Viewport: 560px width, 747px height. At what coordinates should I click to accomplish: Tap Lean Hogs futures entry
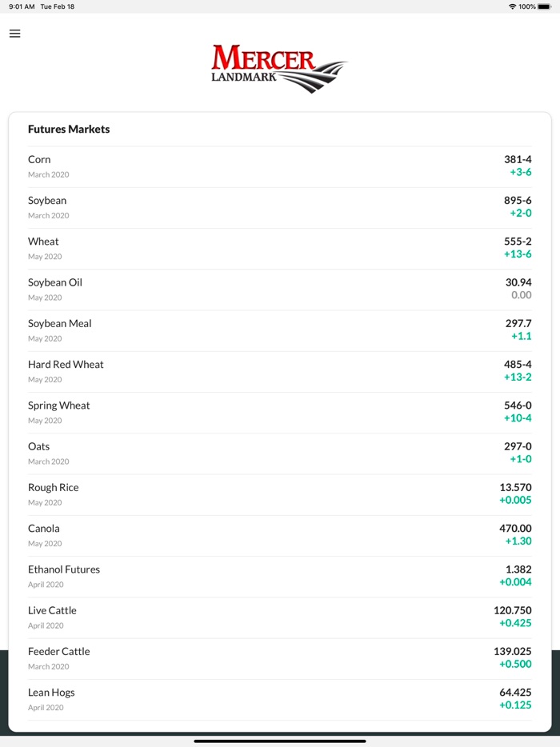(279, 699)
